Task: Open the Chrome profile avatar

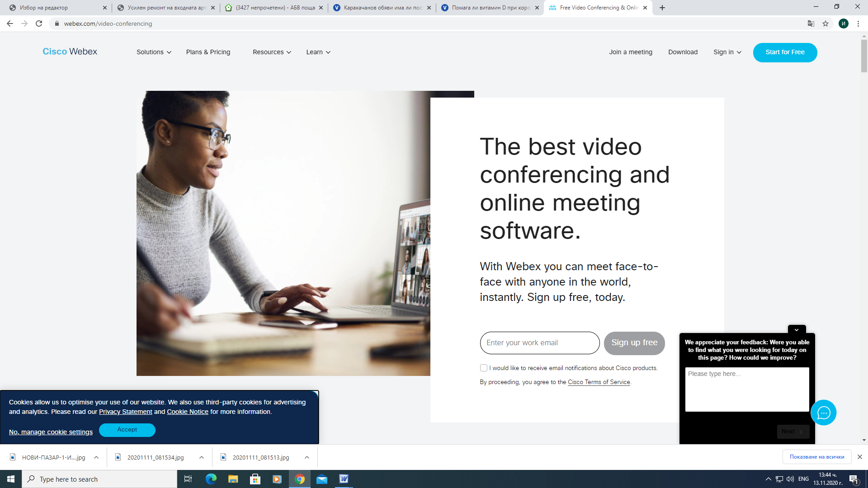Action: click(x=844, y=23)
